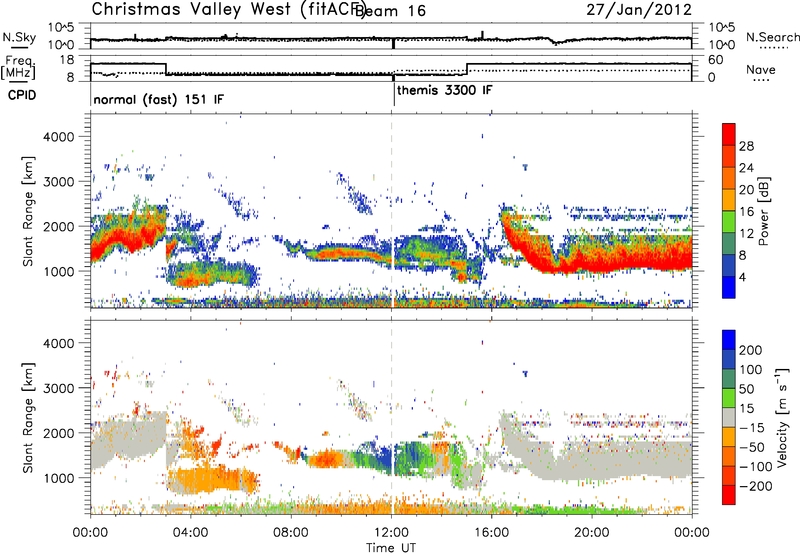The height and width of the screenshot is (554, 800).
Task: Click the "28" value on power colorbar
Action: click(x=746, y=146)
